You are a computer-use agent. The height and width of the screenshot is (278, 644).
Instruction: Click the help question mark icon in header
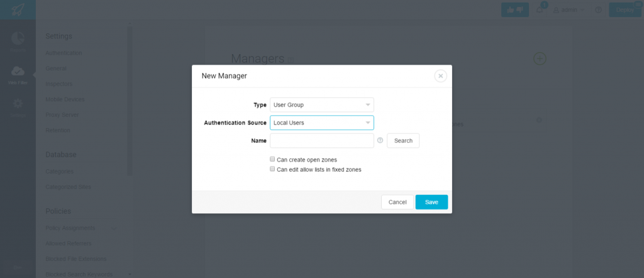[x=599, y=10]
